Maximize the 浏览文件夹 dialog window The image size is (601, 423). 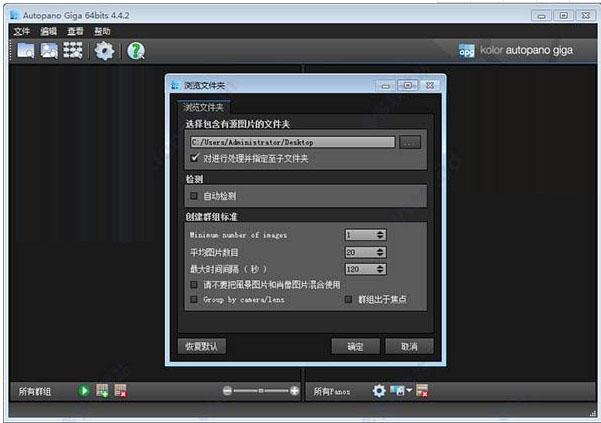click(x=408, y=85)
